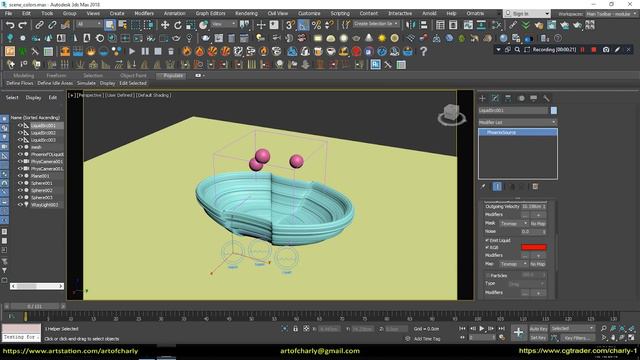Click the LiquidSrc001 object name field
The width and height of the screenshot is (640, 360).
tap(513, 111)
